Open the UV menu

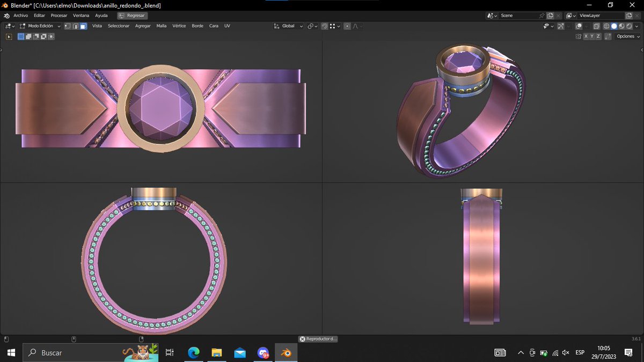tap(227, 26)
